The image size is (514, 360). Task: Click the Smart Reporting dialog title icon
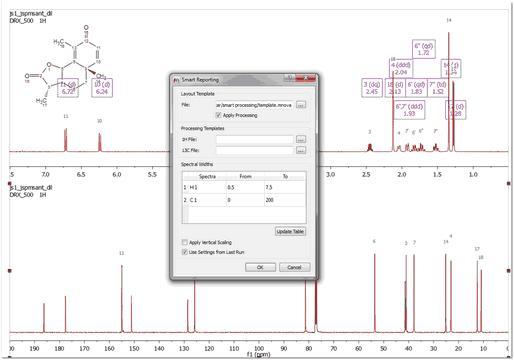click(177, 80)
